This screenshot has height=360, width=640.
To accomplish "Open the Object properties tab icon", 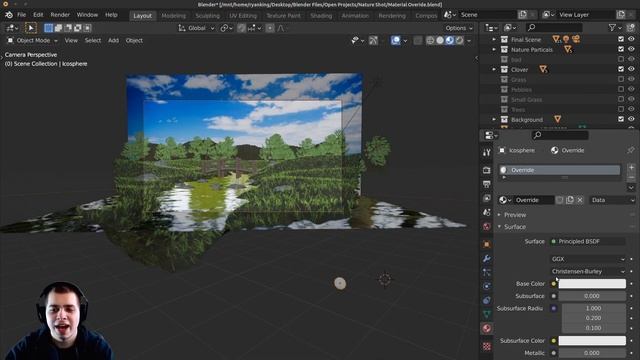I will point(486,244).
